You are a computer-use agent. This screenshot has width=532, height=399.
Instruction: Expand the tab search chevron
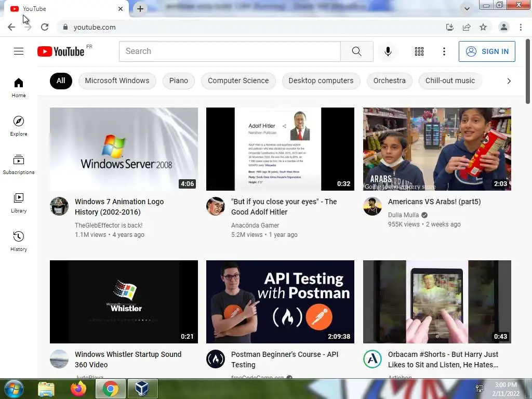click(467, 9)
